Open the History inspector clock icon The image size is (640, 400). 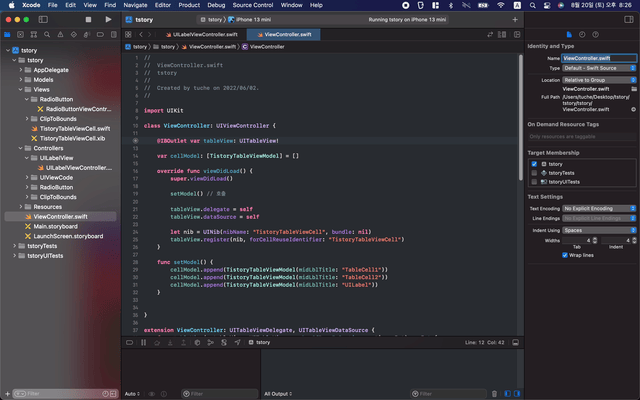coord(582,35)
